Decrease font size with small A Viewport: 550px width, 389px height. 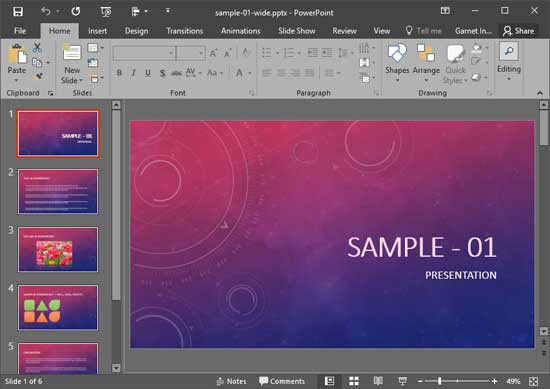227,54
